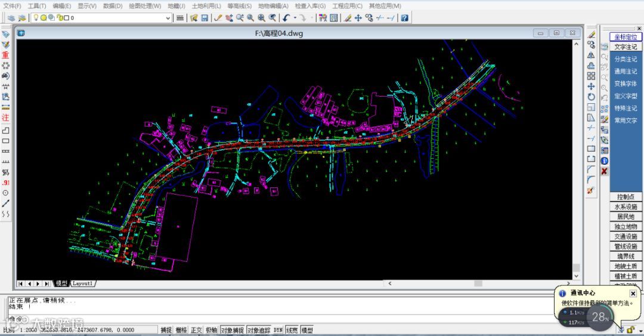Open the 等高线(S) menu

click(x=240, y=6)
